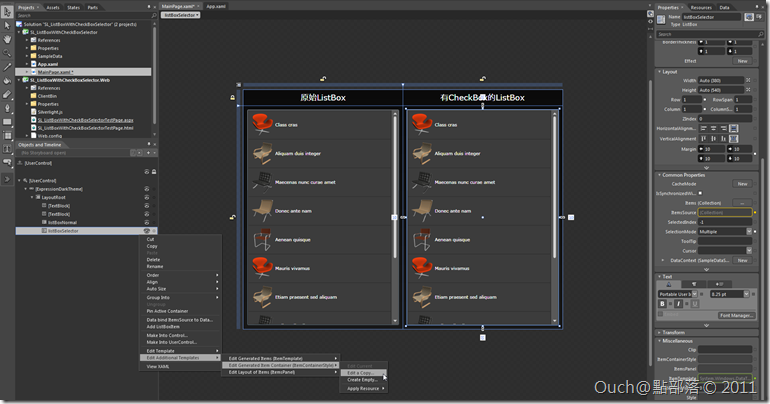Screen dimensions: 770x404
Task: Toggle visibility of ExpressionDarkTheme element
Action: [x=146, y=188]
